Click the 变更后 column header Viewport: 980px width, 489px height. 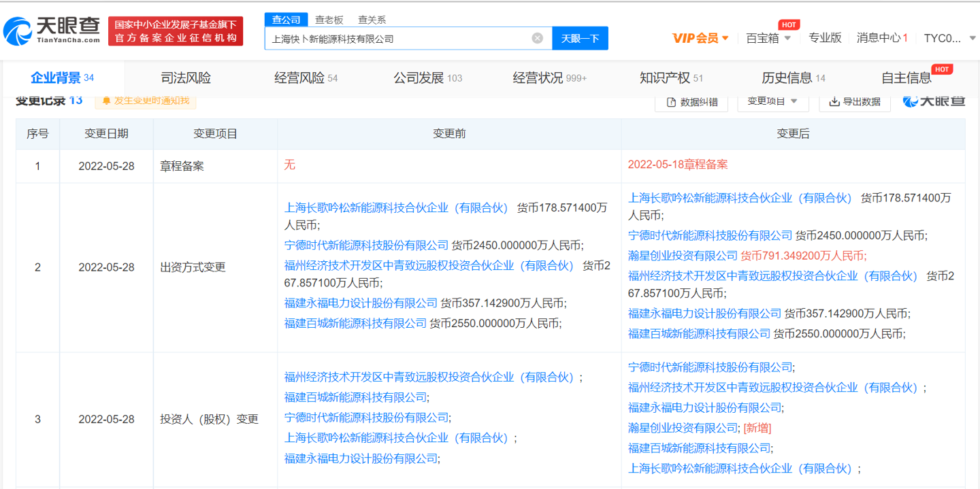[x=794, y=134]
